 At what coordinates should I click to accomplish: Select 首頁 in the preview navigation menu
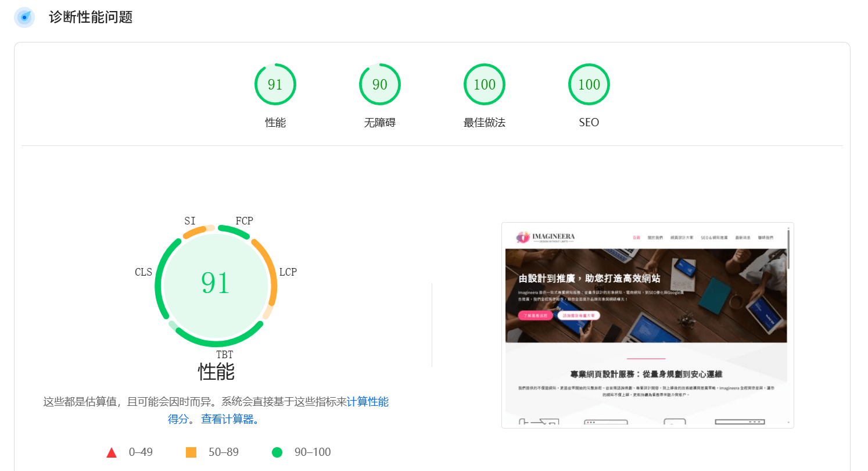(x=636, y=237)
